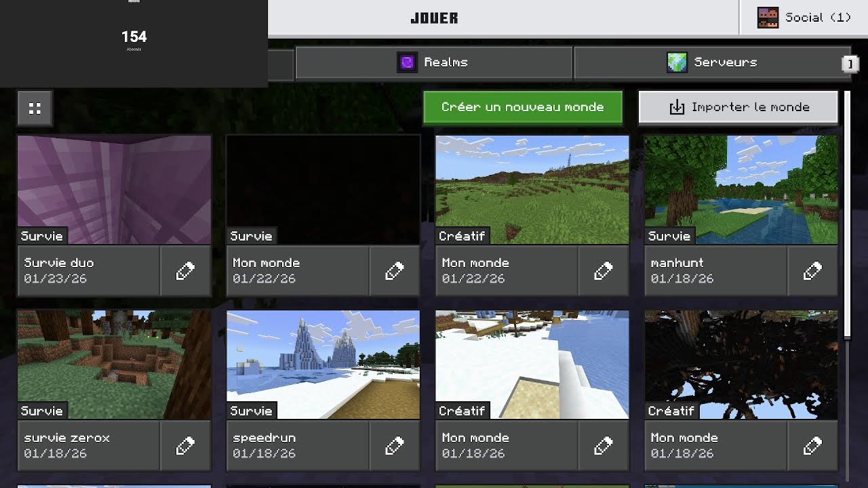
Task: Switch to the Realms tab
Action: tap(434, 62)
